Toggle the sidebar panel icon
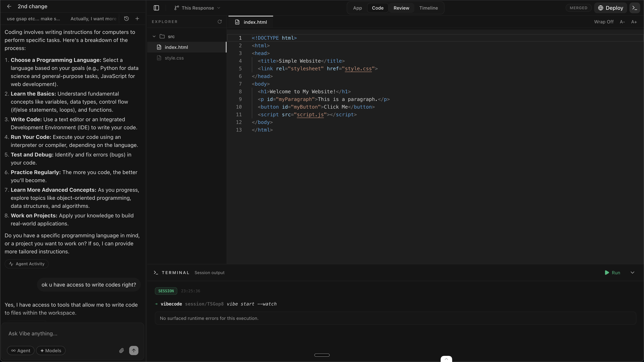 point(156,8)
